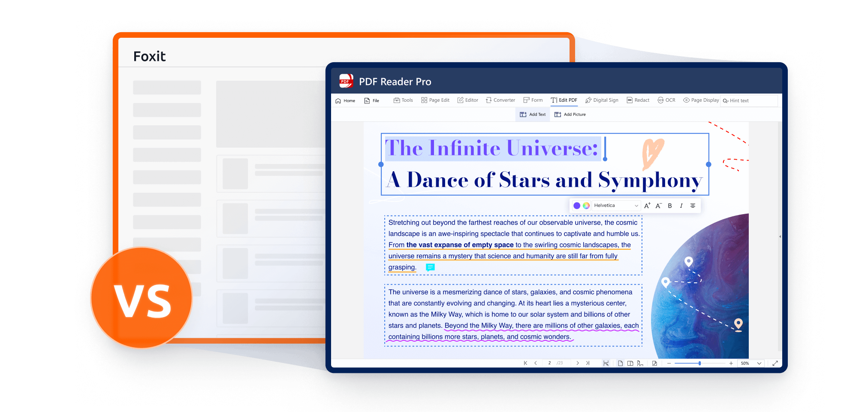Open text alignment options
Screen dimensions: 868x412
click(693, 206)
